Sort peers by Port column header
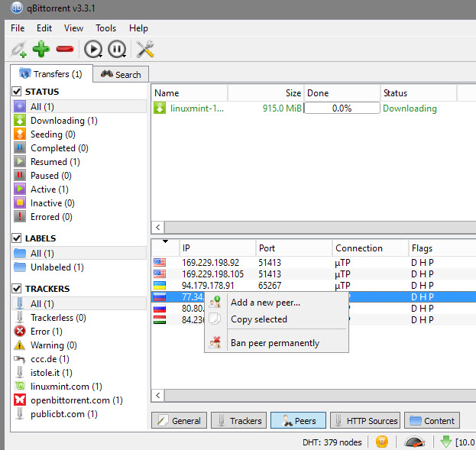This screenshot has height=450, width=476. click(x=294, y=248)
